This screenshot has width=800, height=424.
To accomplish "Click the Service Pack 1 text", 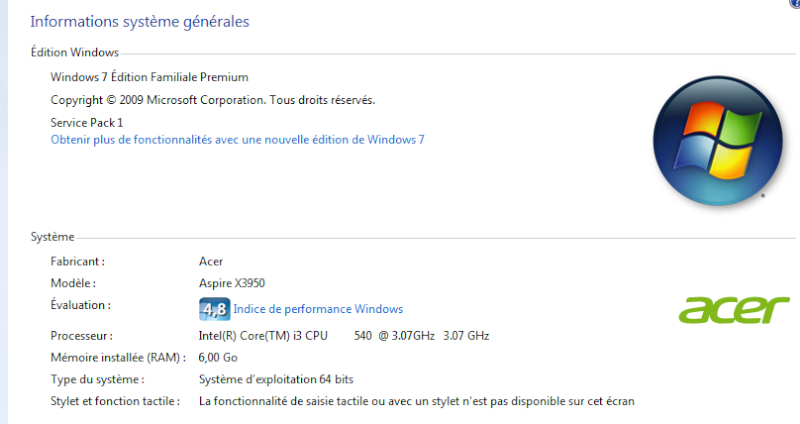I will coord(87,123).
